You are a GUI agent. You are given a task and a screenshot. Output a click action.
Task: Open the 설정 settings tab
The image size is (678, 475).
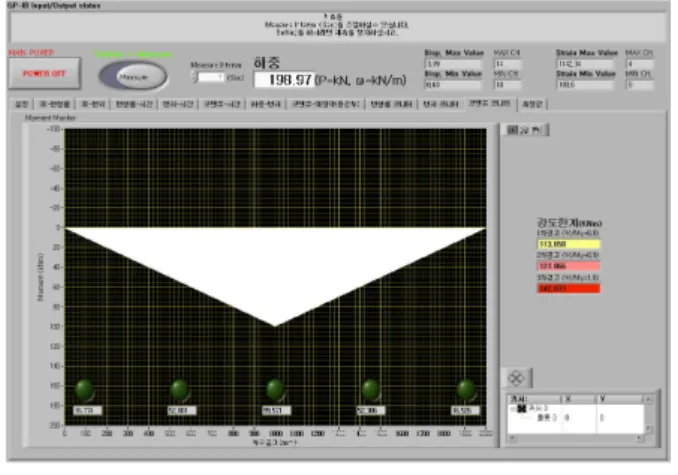(22, 104)
